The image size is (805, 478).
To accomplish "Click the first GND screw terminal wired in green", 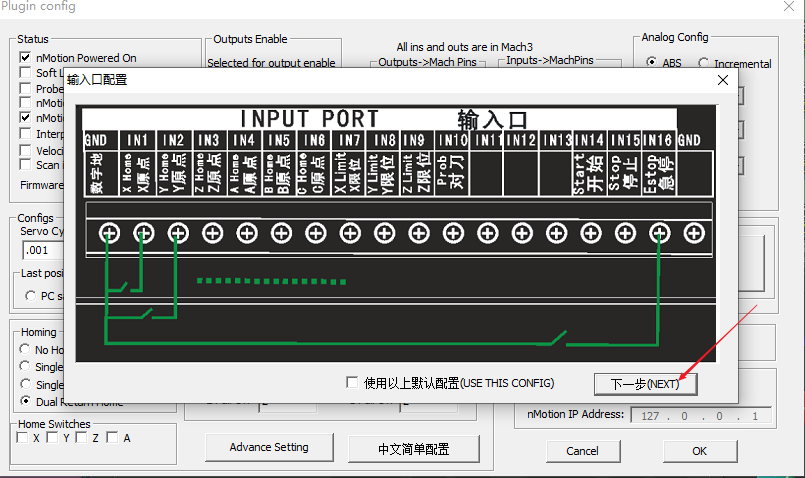I will point(109,233).
